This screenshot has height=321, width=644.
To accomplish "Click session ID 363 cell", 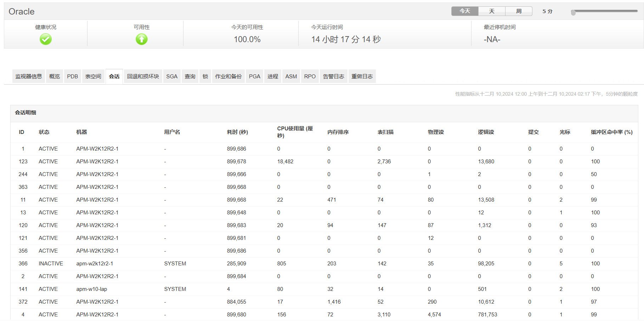I will [x=23, y=187].
